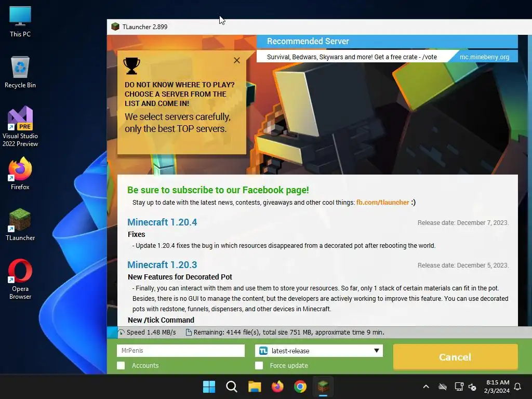The width and height of the screenshot is (532, 399).
Task: Close the yellow server tip popup
Action: click(x=237, y=60)
